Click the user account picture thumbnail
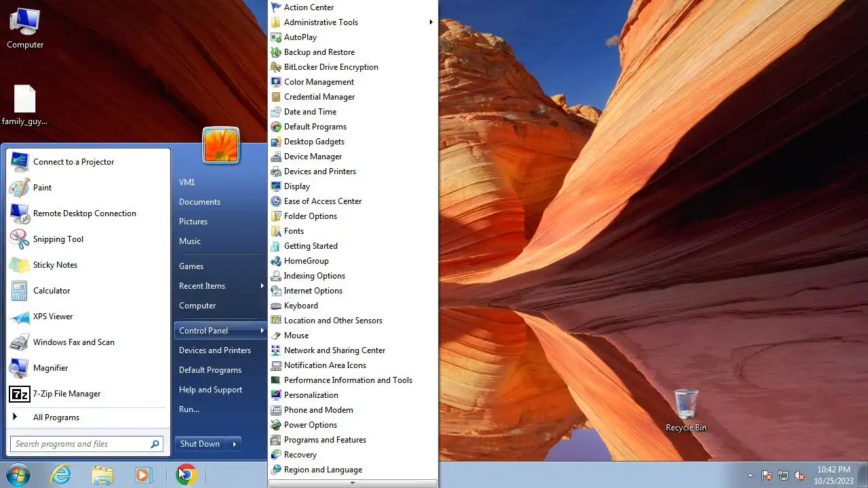 coord(221,145)
